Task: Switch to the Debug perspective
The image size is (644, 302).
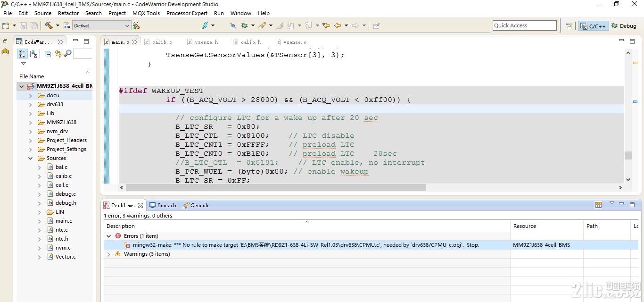Action: click(x=624, y=26)
